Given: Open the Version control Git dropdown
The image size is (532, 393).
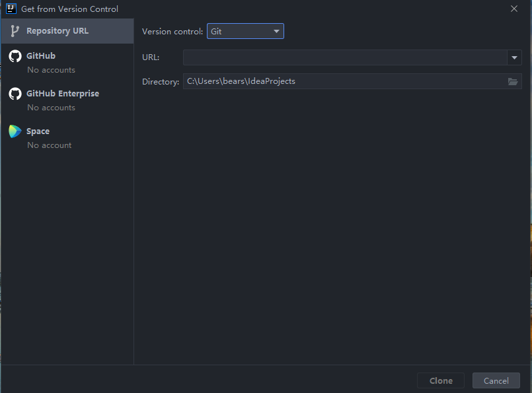Looking at the screenshot, I should pos(245,31).
